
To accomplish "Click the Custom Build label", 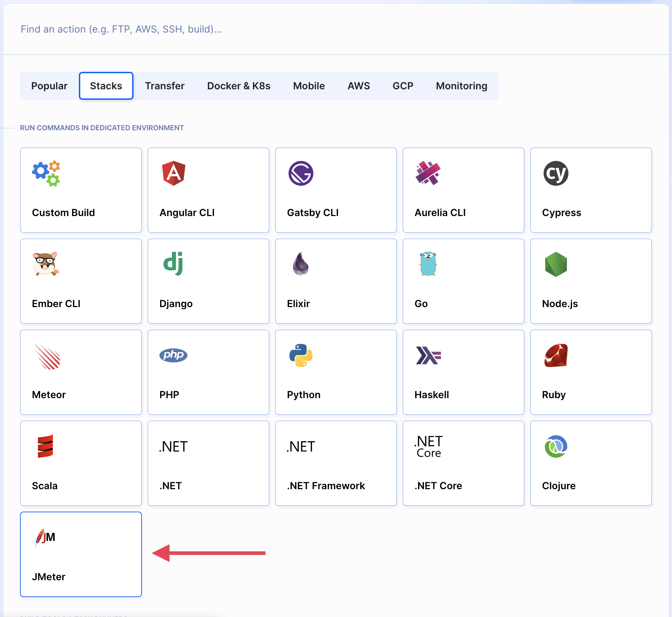I will [x=63, y=213].
